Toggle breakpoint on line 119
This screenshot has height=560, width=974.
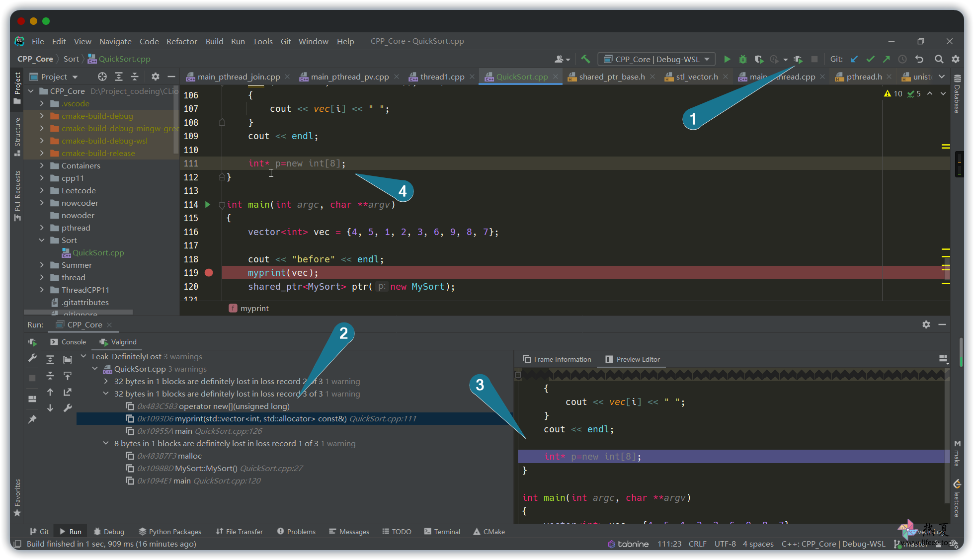pyautogui.click(x=209, y=273)
